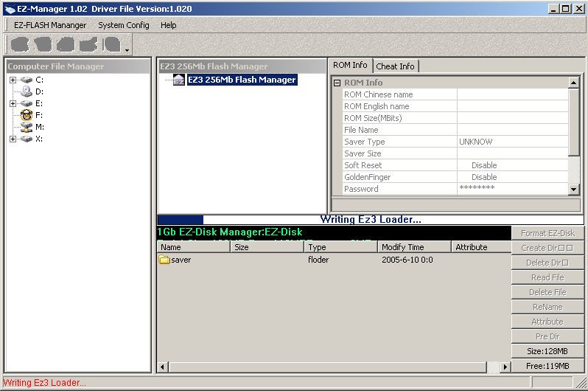588x391 pixels.
Task: Click ROM Info scrollbar up arrow
Action: (x=573, y=83)
